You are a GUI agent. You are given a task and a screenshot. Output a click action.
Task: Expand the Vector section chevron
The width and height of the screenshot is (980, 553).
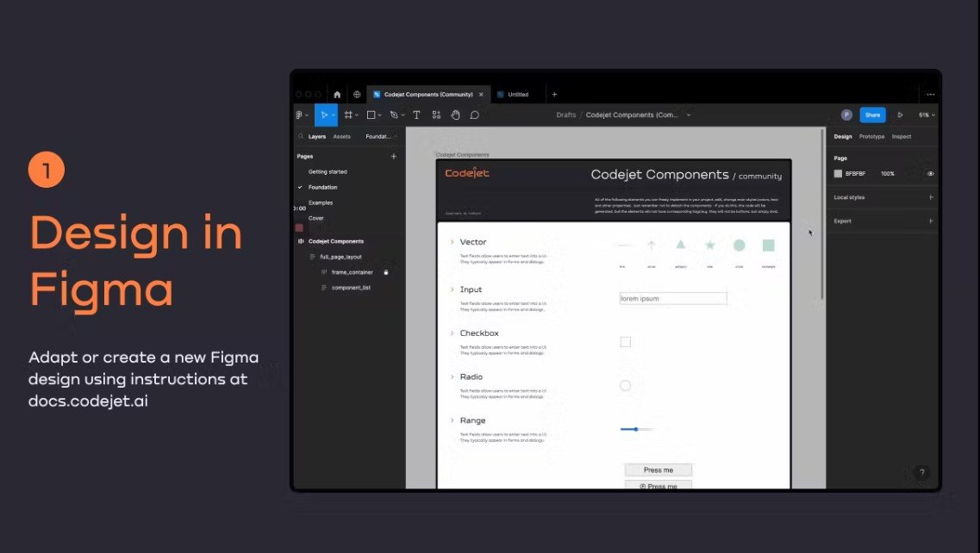(x=452, y=242)
